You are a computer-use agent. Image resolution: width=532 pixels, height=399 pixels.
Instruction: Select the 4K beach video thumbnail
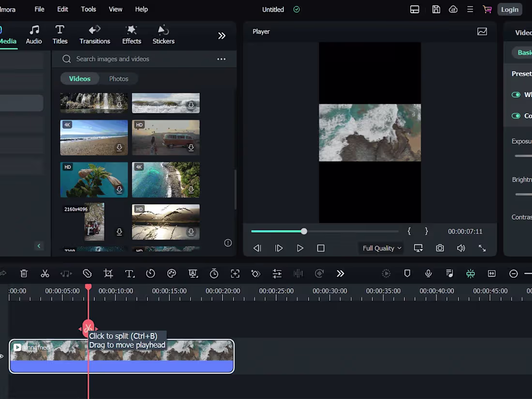[94, 137]
